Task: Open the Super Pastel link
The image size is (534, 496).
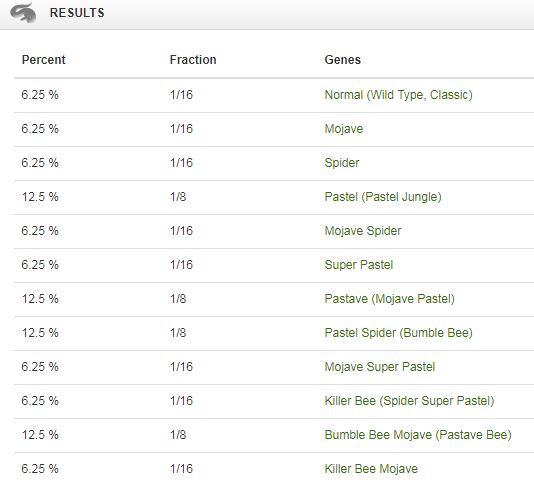Action: pyautogui.click(x=359, y=265)
